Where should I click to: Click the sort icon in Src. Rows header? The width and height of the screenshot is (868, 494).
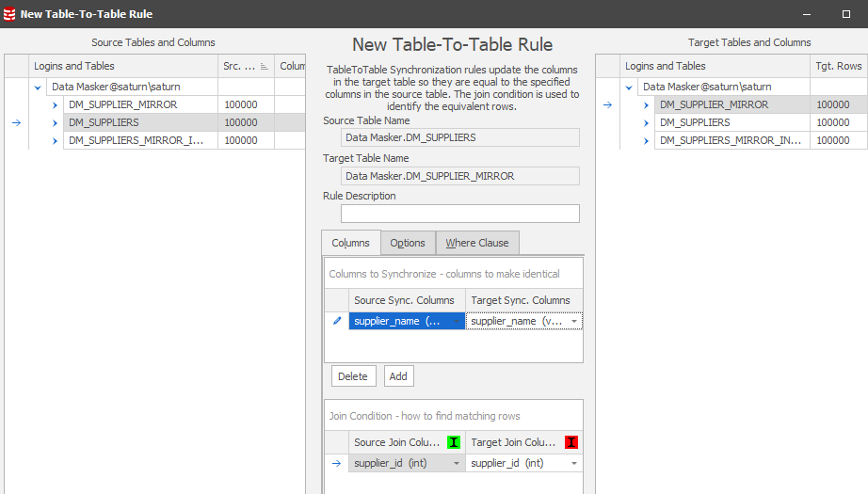tap(264, 66)
